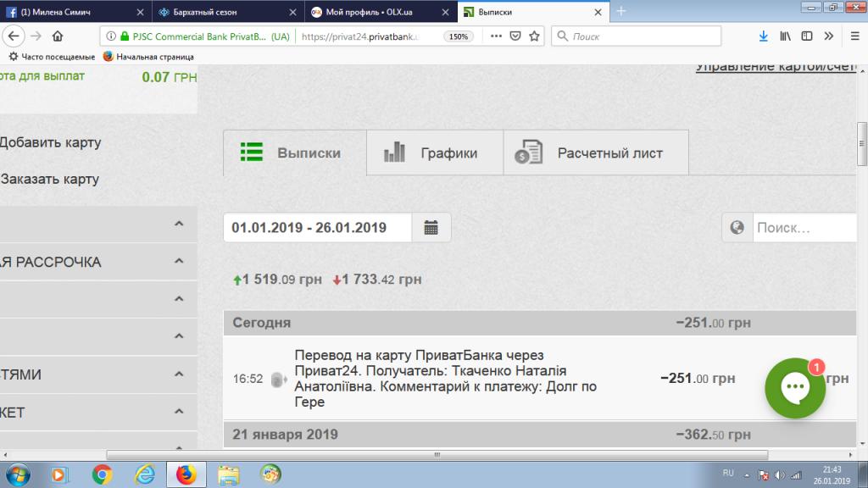Open the Firefox downloads arrow
This screenshot has height=488, width=868.
point(763,36)
